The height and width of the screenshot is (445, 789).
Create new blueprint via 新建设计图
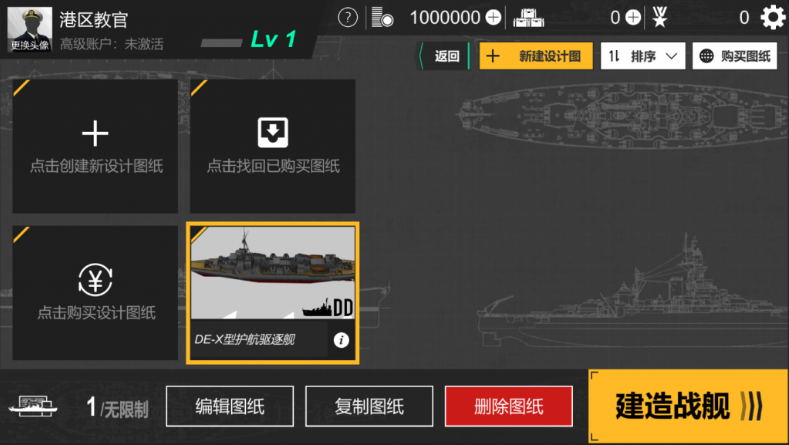[536, 56]
